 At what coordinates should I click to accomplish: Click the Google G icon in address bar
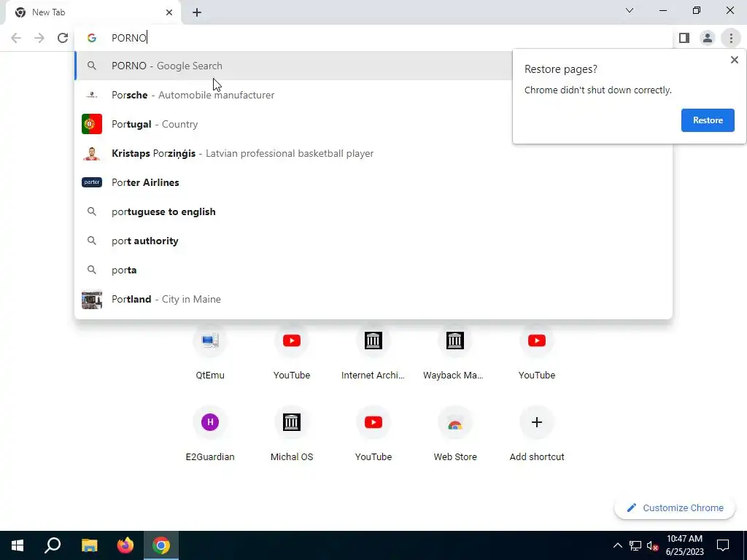pos(92,38)
